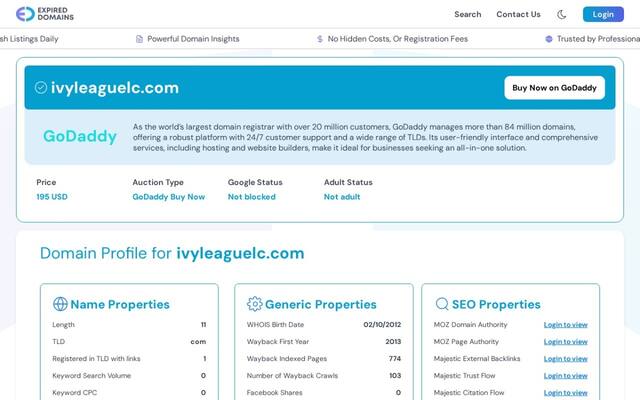Click the Name Properties heading
Image resolution: width=640 pixels, height=400 pixels.
point(120,304)
